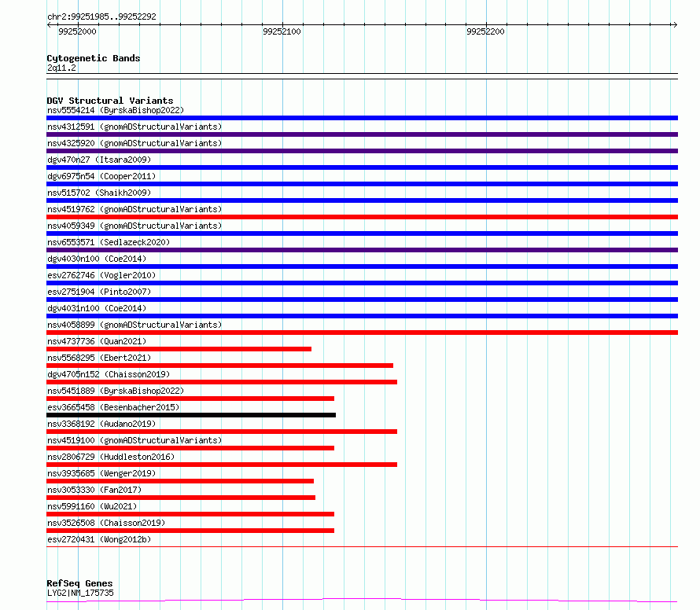The width and height of the screenshot is (700, 610).
Task: Select esv2751904 (Pinto2007) label
Action: tap(99, 292)
